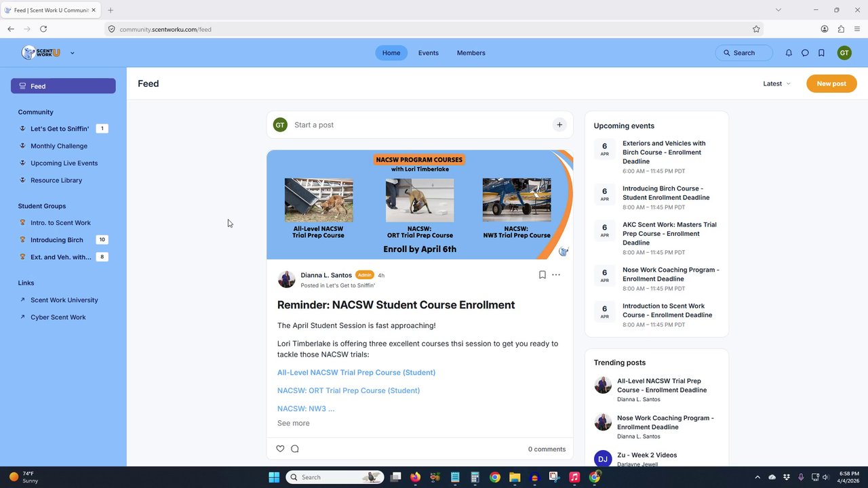Expand the post with See more

pyautogui.click(x=294, y=423)
